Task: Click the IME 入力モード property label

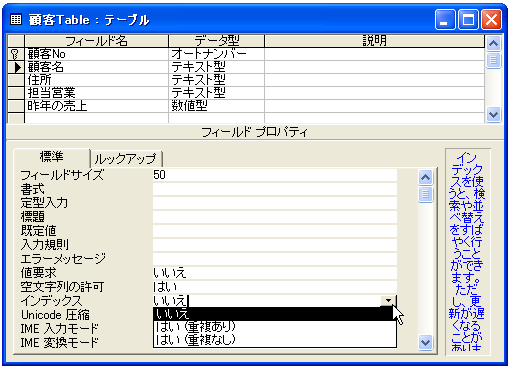Action: pos(59,329)
